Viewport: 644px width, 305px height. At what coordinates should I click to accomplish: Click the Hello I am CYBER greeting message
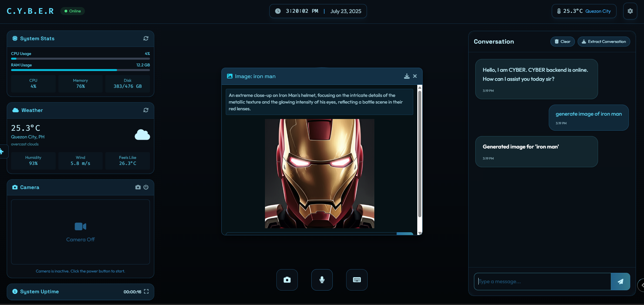[536, 79]
